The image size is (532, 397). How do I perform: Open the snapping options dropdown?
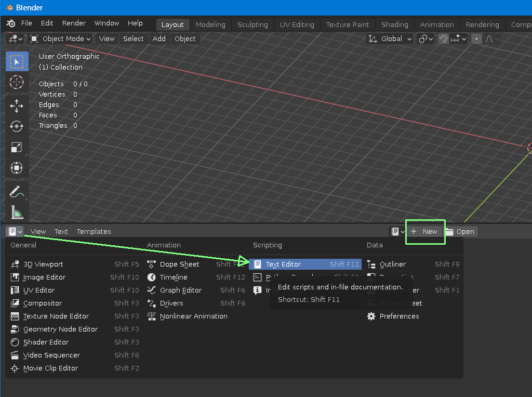pyautogui.click(x=458, y=39)
